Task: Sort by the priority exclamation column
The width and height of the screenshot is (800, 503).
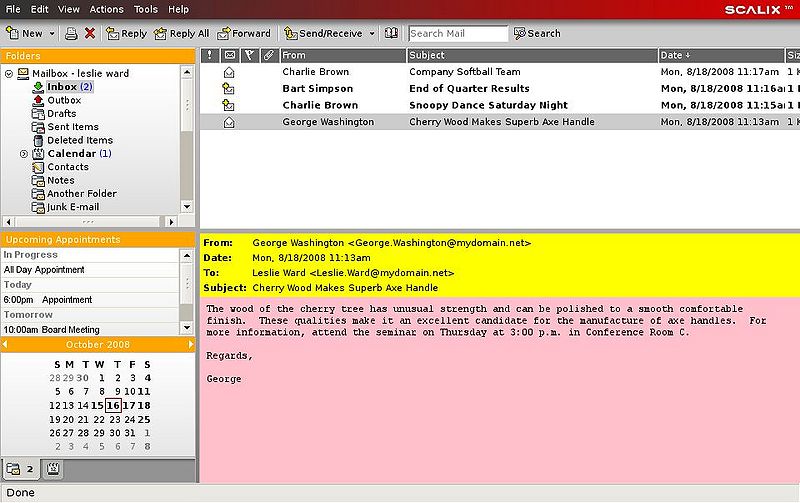Action: (210, 55)
